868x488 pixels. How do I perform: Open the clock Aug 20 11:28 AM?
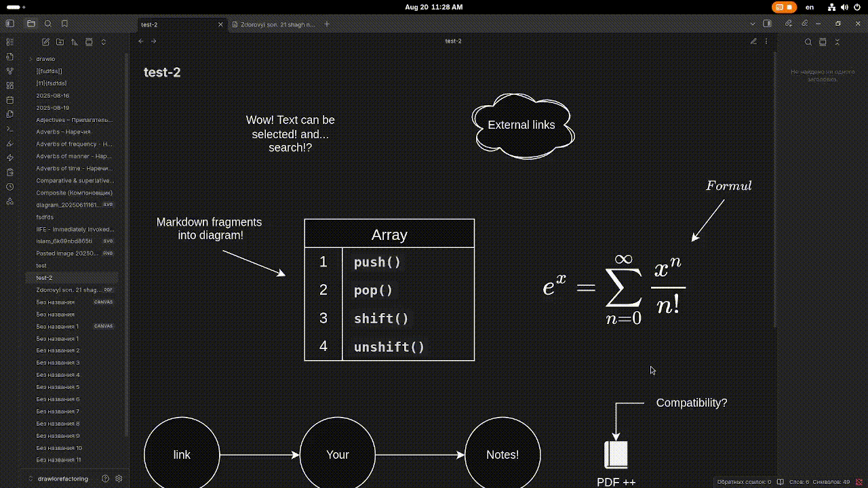[434, 7]
